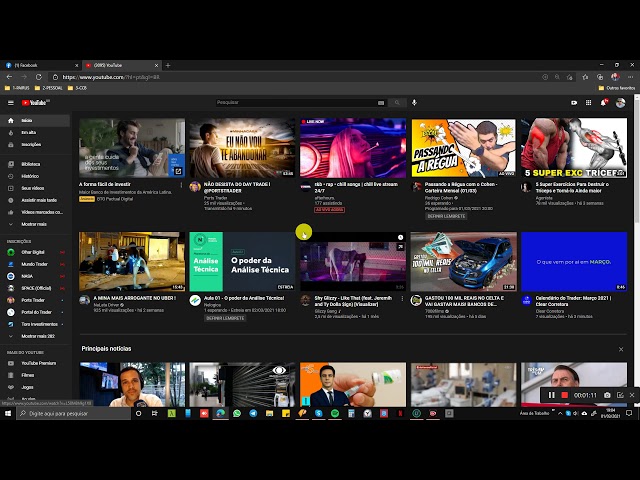Open WhatsApp from the taskbar
Viewport: 640px width, 480px height.
237,413
